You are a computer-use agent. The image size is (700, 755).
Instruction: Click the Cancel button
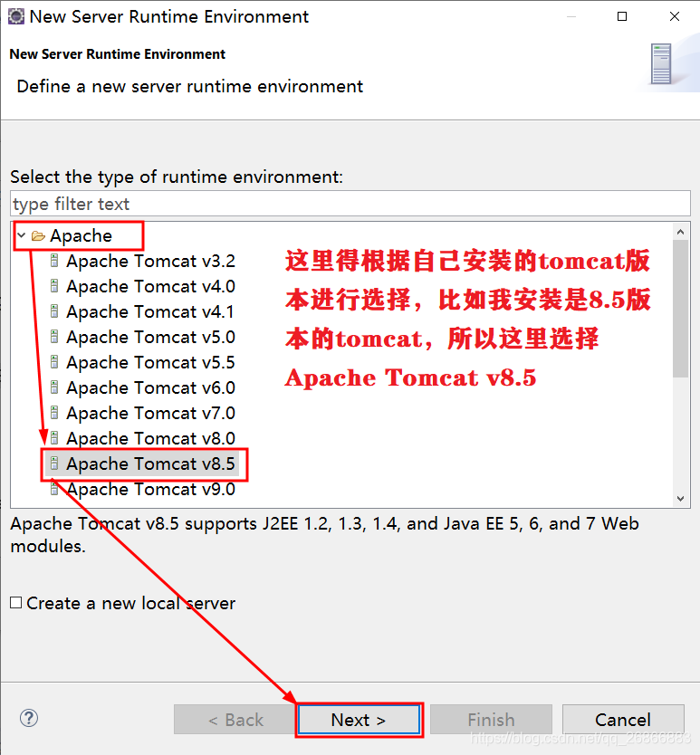tap(623, 720)
